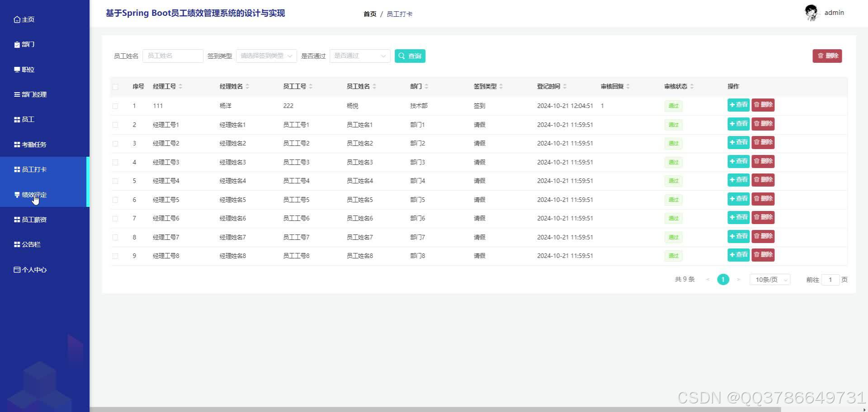
Task: Click the 查询 (search) button
Action: 410,56
